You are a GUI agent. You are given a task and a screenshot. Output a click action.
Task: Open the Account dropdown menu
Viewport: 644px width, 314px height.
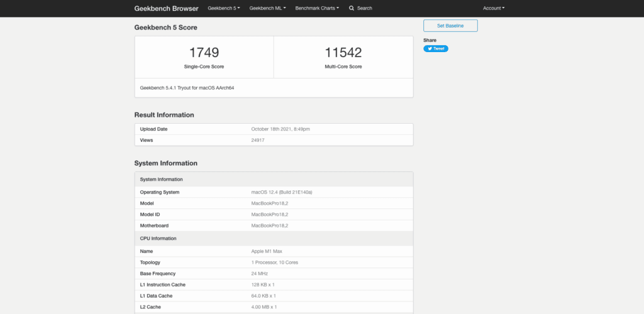494,8
